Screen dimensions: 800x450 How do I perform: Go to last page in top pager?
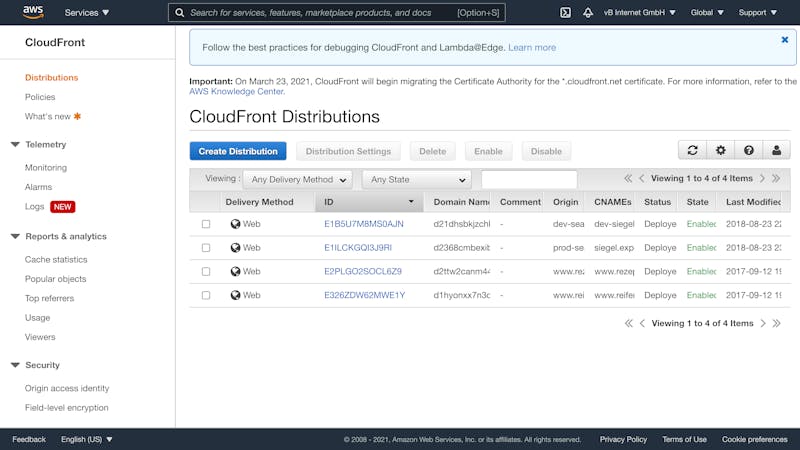click(x=776, y=179)
